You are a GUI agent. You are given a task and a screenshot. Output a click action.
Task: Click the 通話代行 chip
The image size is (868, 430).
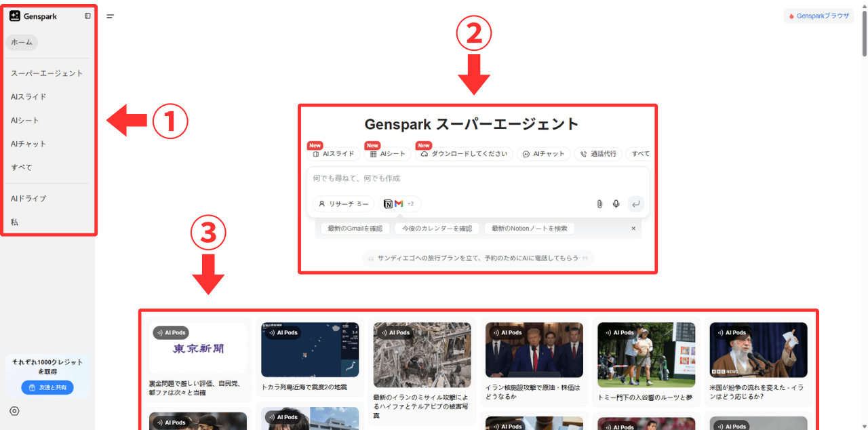[x=597, y=154]
